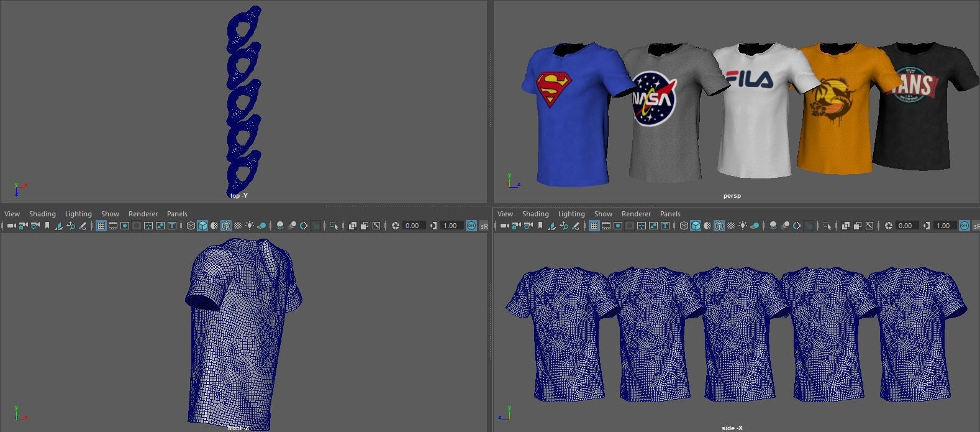Toggle X-Ray icon in side -X panel
The height and width of the screenshot is (432, 980).
(x=845, y=226)
